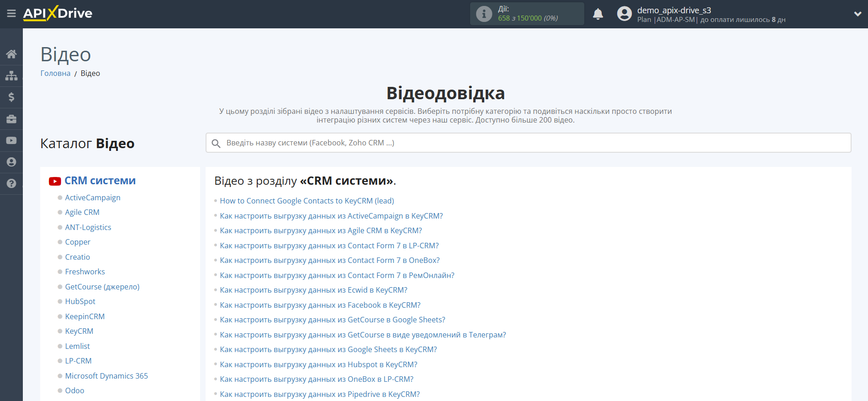The image size is (868, 401).
Task: Open Ecwid в KeyCRM video link
Action: [x=314, y=290]
